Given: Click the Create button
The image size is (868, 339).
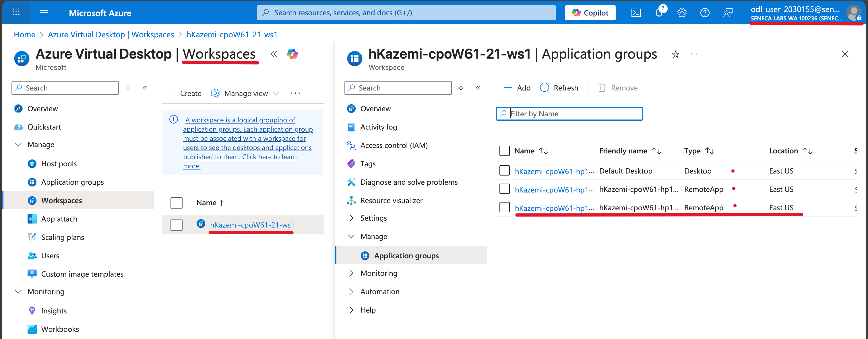Looking at the screenshot, I should pos(184,93).
